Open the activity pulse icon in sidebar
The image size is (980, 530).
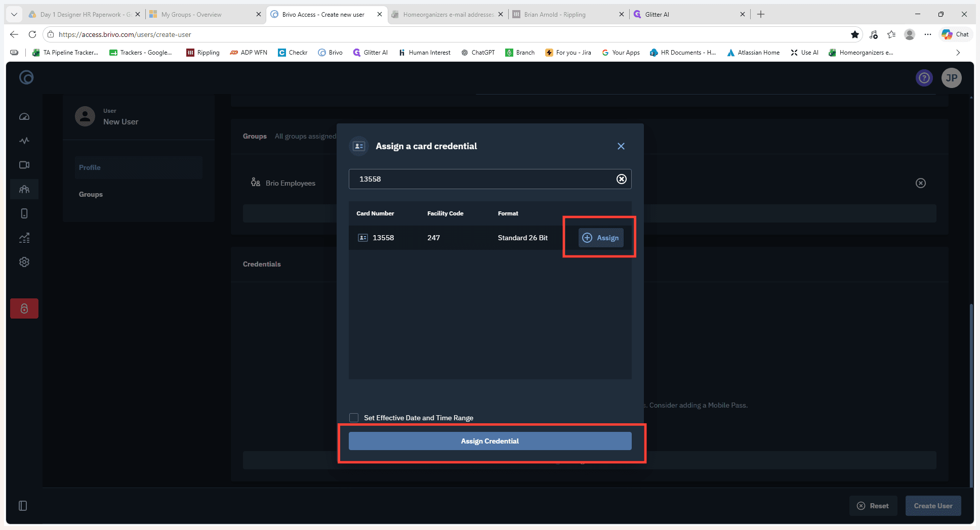[x=24, y=141]
